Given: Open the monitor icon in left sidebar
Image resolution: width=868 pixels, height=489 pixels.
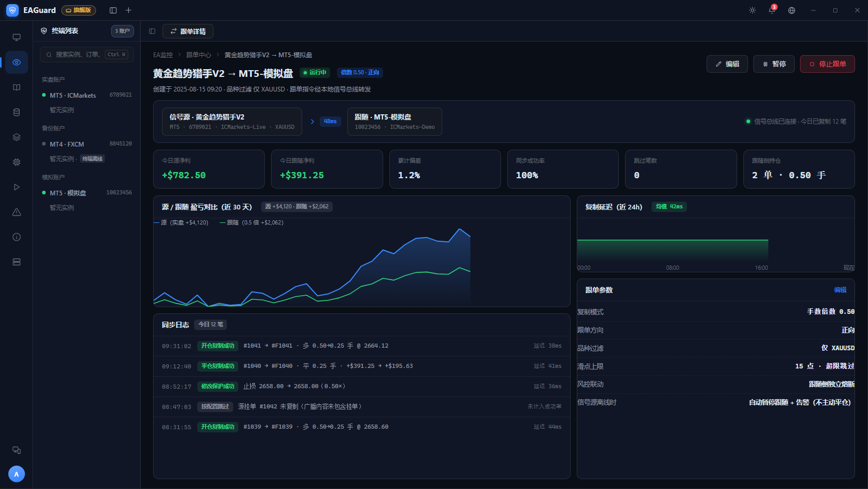Looking at the screenshot, I should pyautogui.click(x=17, y=37).
